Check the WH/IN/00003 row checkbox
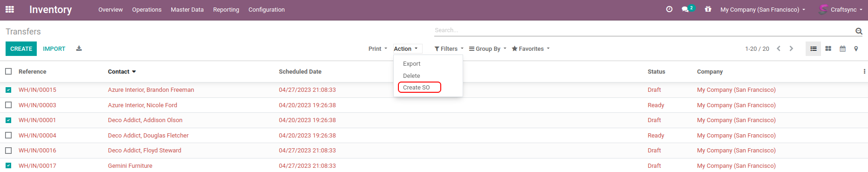This screenshot has height=172, width=868. [8, 105]
